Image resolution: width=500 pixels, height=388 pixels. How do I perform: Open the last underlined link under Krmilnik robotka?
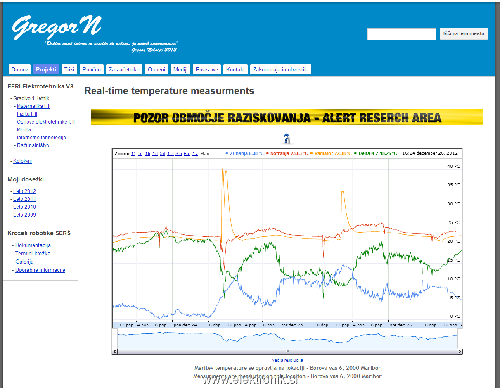tap(40, 270)
